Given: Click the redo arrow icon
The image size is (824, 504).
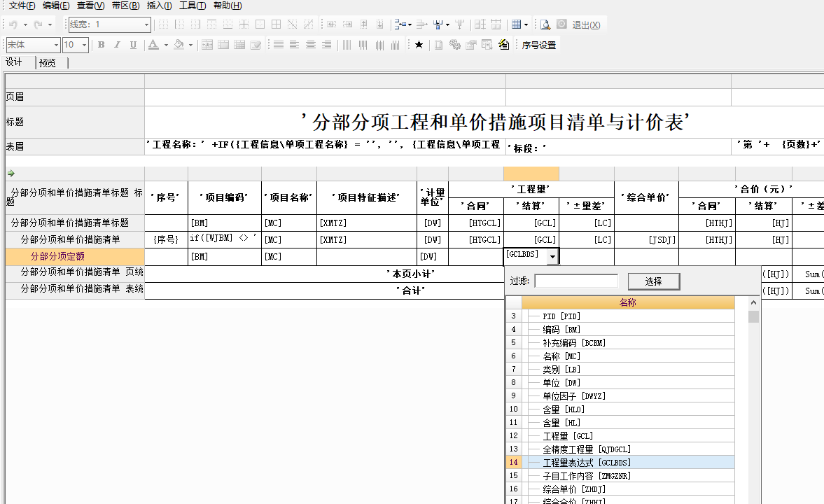Looking at the screenshot, I should (38, 24).
